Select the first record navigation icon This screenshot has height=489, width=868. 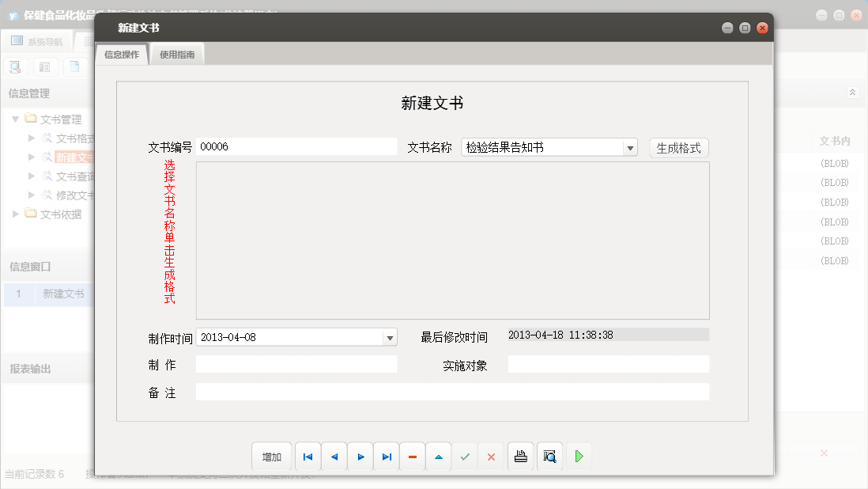(x=308, y=456)
